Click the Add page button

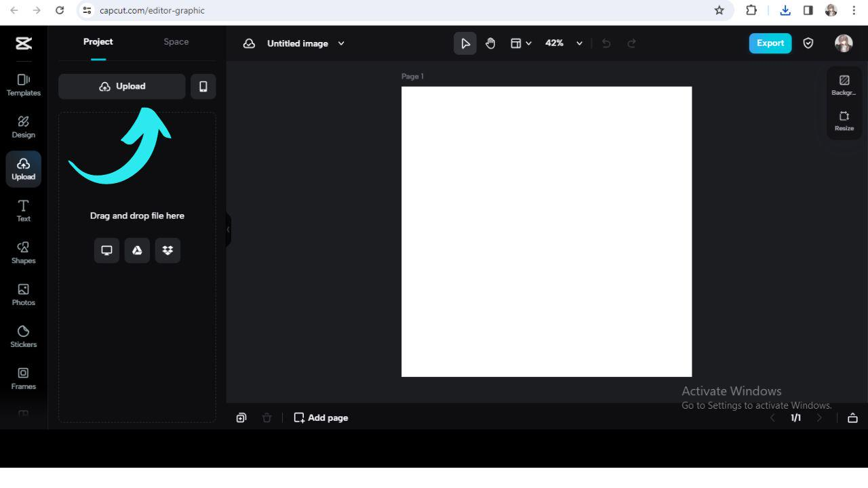pyautogui.click(x=321, y=418)
